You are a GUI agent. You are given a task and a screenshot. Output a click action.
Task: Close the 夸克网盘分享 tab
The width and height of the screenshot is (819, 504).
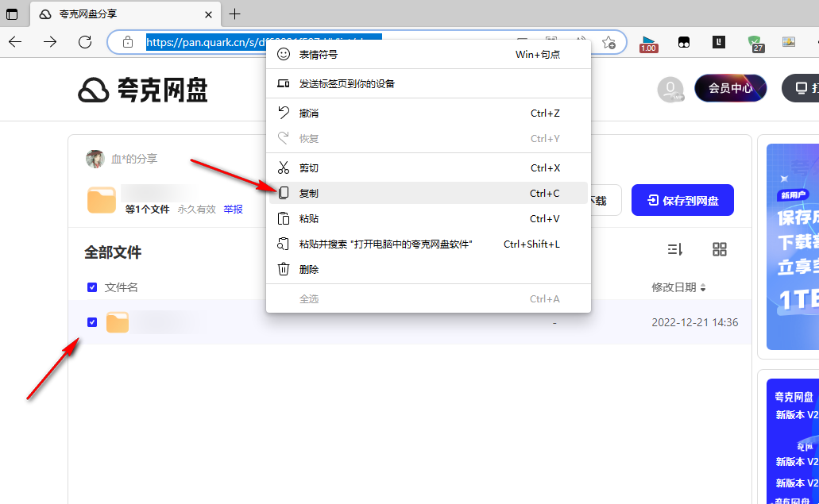tap(208, 14)
